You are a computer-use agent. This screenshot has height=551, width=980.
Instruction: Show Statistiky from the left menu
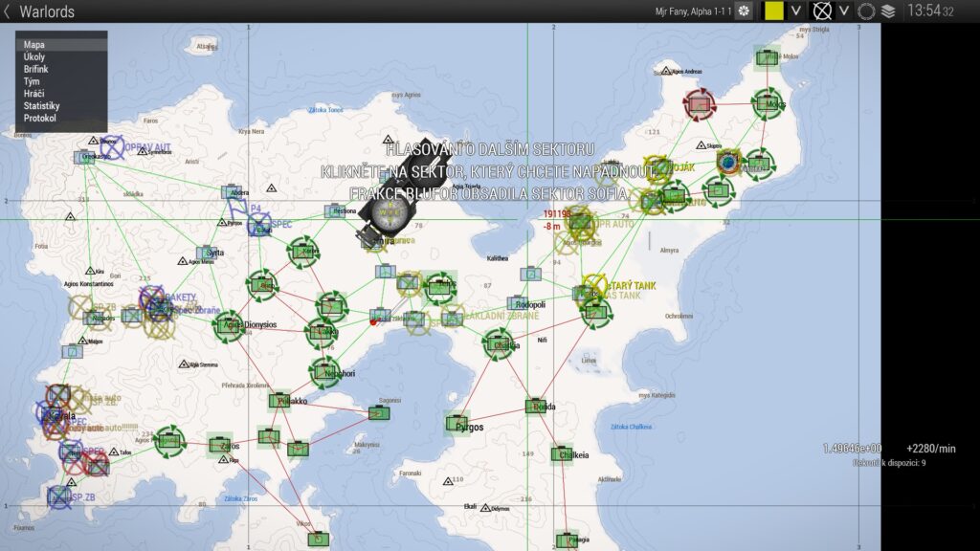tap(61, 105)
